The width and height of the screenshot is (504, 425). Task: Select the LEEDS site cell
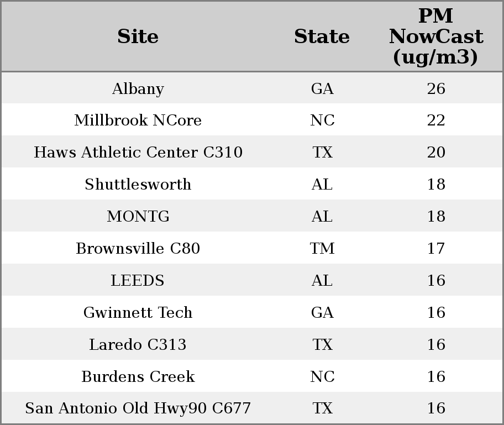(138, 280)
